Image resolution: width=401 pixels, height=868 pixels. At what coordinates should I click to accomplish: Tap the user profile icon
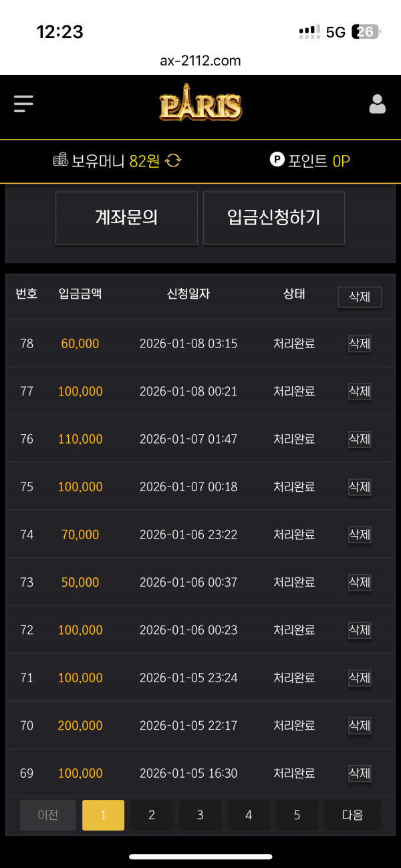(378, 104)
